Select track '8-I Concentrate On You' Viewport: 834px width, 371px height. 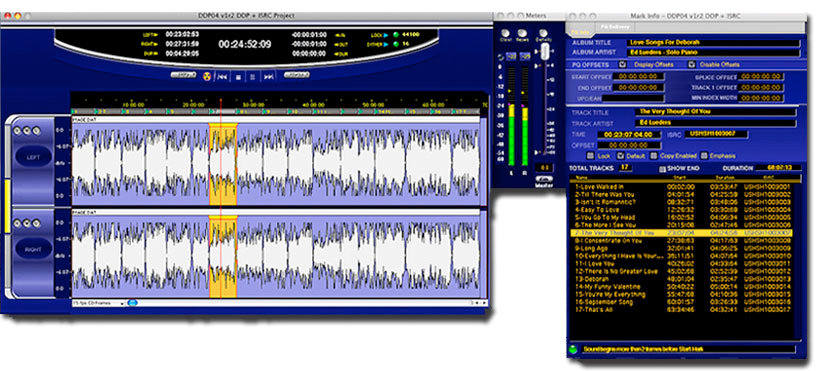(x=681, y=241)
